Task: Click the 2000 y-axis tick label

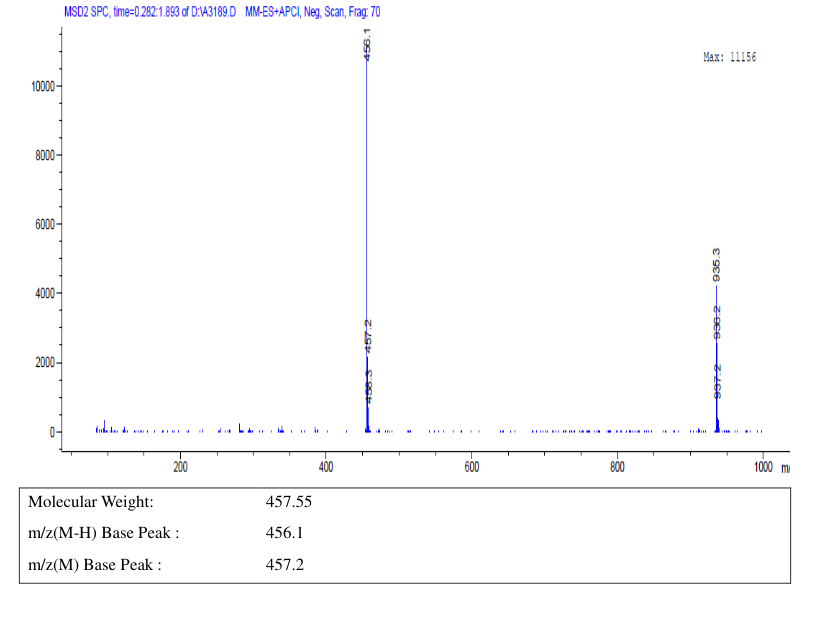Action: click(45, 363)
